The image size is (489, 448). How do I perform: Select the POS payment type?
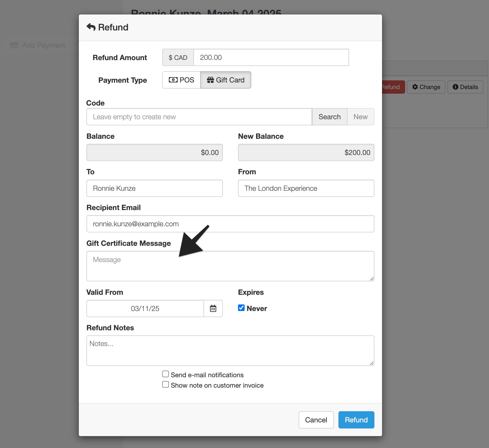coord(182,80)
